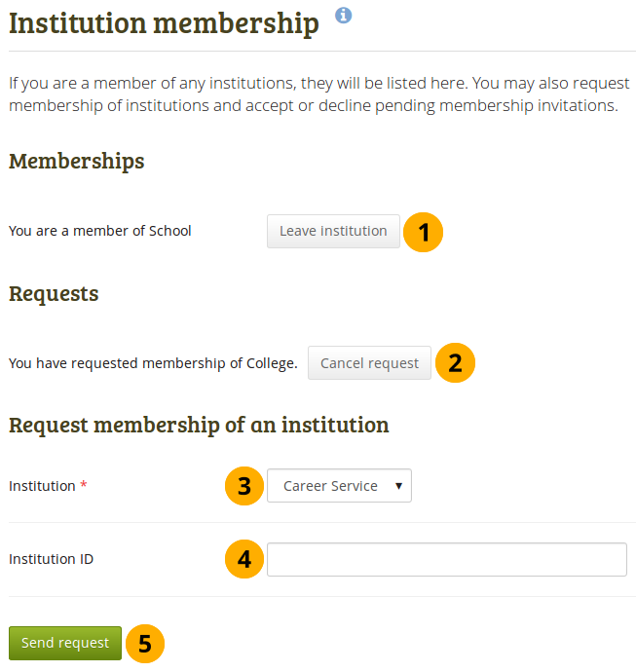Click the Institution membership page heading

click(x=164, y=23)
